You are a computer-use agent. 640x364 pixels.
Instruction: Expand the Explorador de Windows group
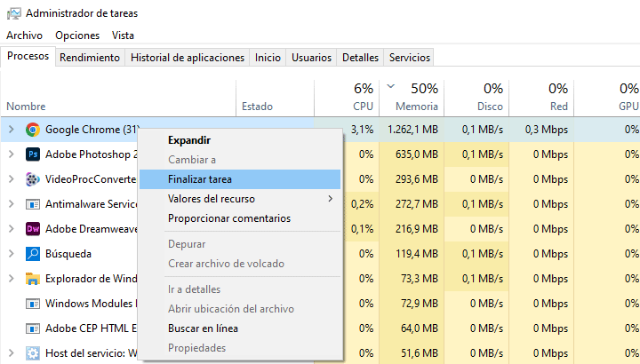click(12, 279)
